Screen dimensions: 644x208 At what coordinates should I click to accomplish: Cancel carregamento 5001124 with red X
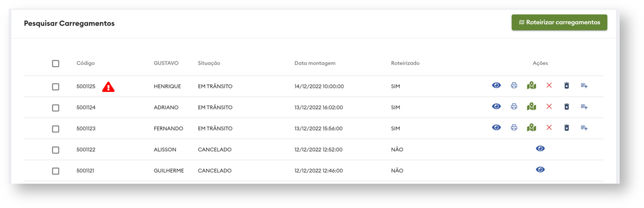click(549, 107)
